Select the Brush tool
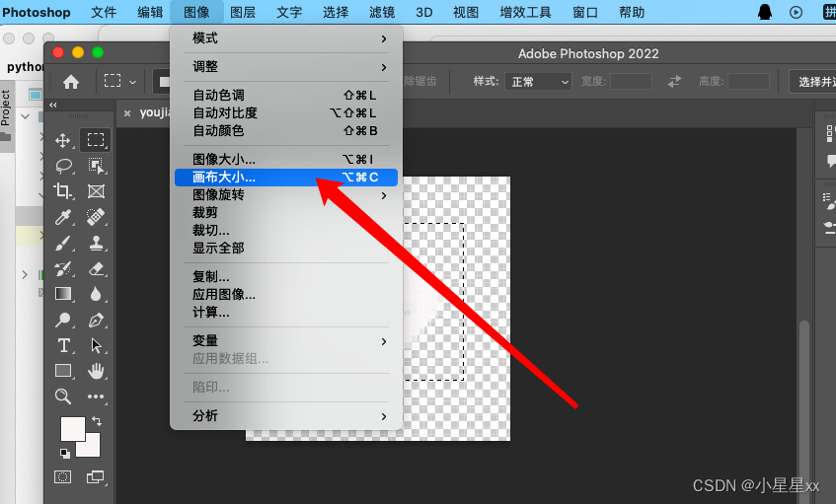 coord(63,244)
